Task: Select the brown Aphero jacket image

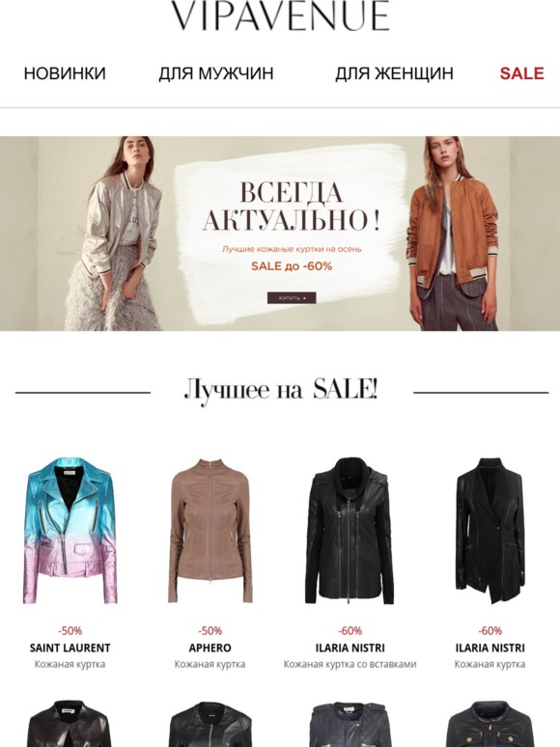Action: coord(210,530)
